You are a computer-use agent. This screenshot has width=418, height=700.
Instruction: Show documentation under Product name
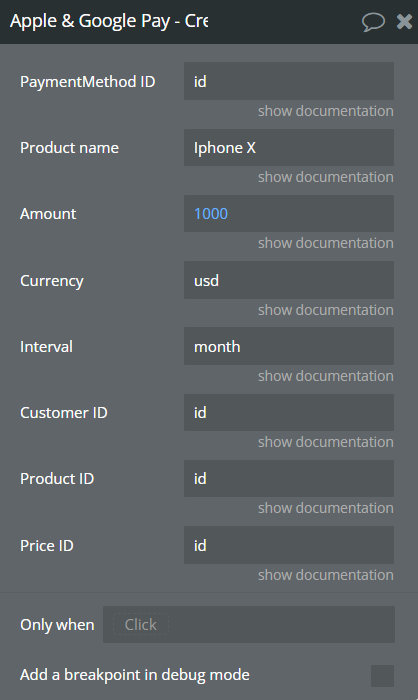(x=326, y=177)
